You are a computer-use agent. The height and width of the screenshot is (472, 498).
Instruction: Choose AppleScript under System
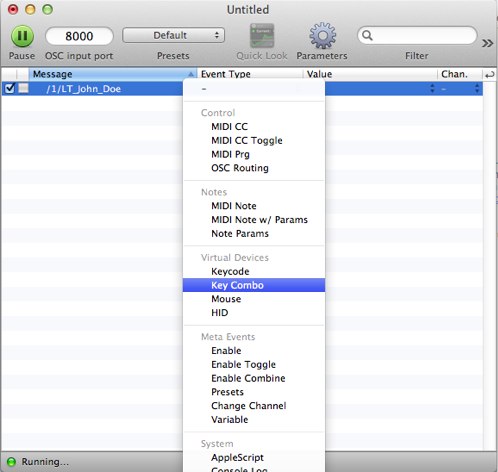point(254,458)
